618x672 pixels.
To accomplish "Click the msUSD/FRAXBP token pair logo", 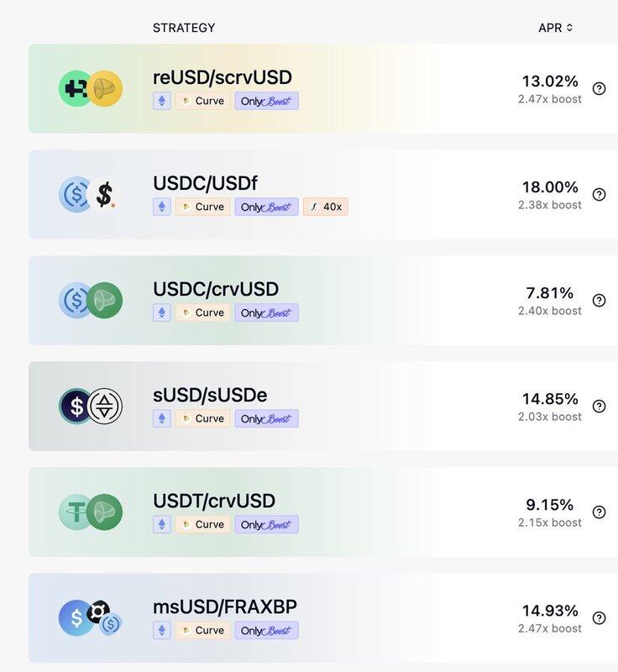I will (91, 618).
